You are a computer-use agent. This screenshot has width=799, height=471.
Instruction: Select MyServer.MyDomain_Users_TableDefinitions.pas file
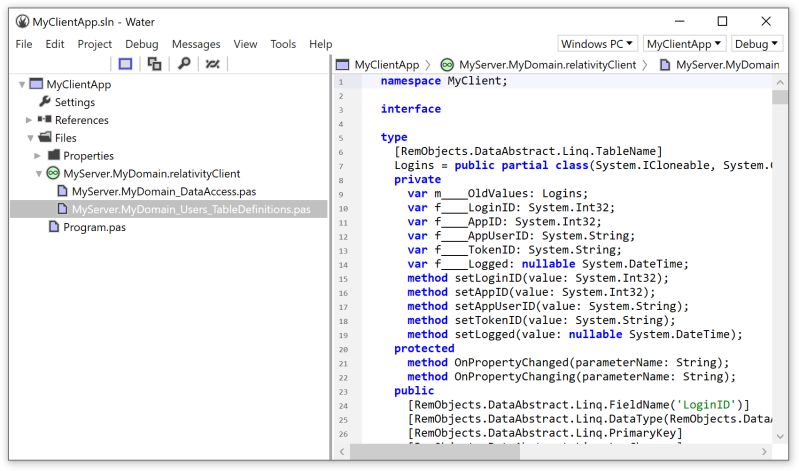click(191, 210)
